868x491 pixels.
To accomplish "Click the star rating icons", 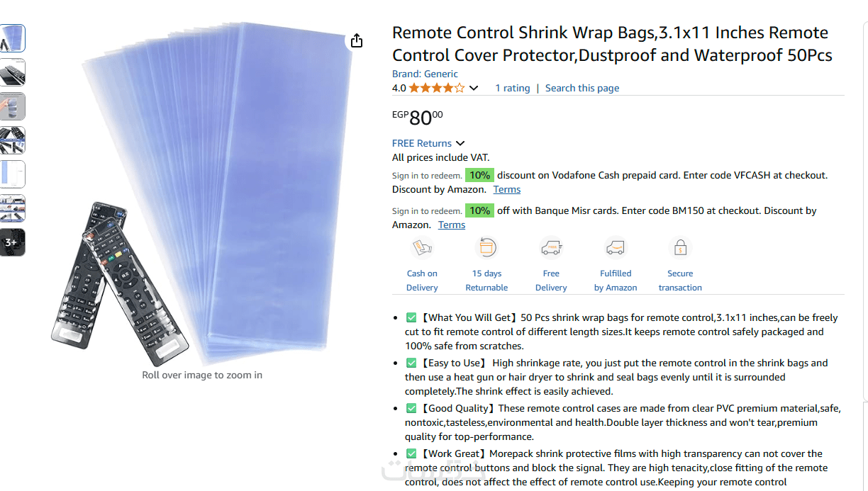I will click(x=437, y=88).
